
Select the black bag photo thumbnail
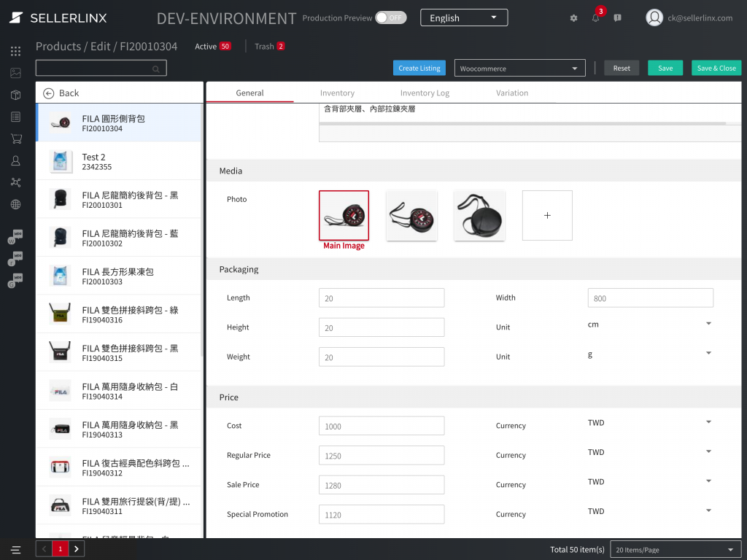(x=479, y=215)
